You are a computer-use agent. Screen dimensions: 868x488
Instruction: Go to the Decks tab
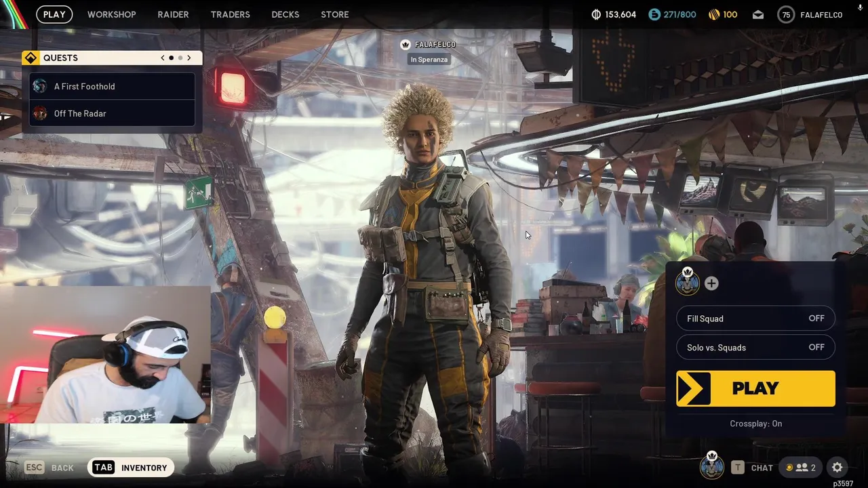(x=285, y=14)
